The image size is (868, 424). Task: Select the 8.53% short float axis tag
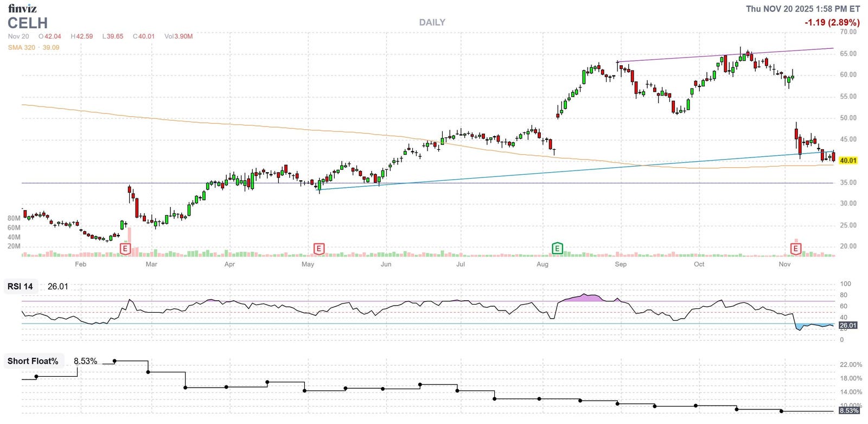(x=849, y=410)
